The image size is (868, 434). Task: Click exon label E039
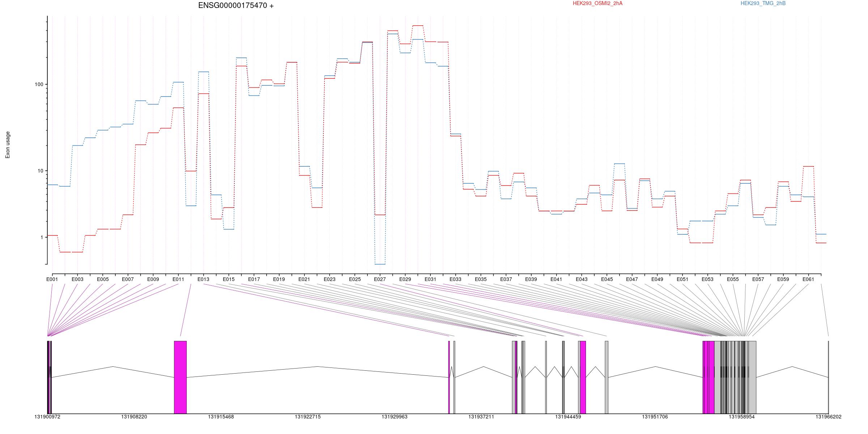click(x=531, y=279)
